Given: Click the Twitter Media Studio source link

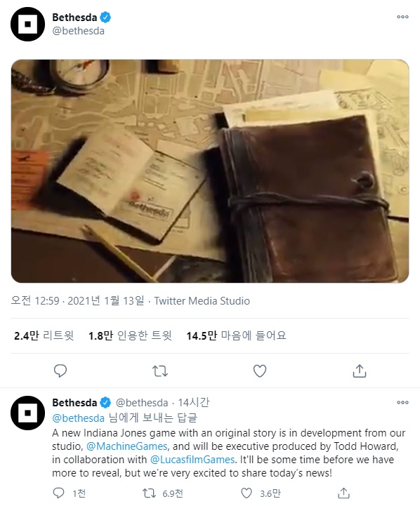Looking at the screenshot, I should 202,301.
